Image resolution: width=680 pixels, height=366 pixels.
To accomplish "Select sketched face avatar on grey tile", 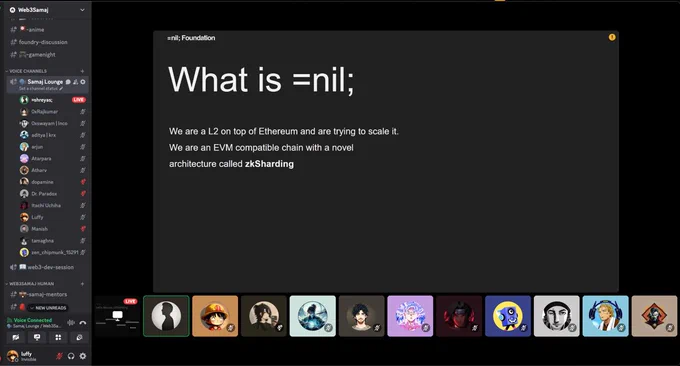I will pos(556,316).
